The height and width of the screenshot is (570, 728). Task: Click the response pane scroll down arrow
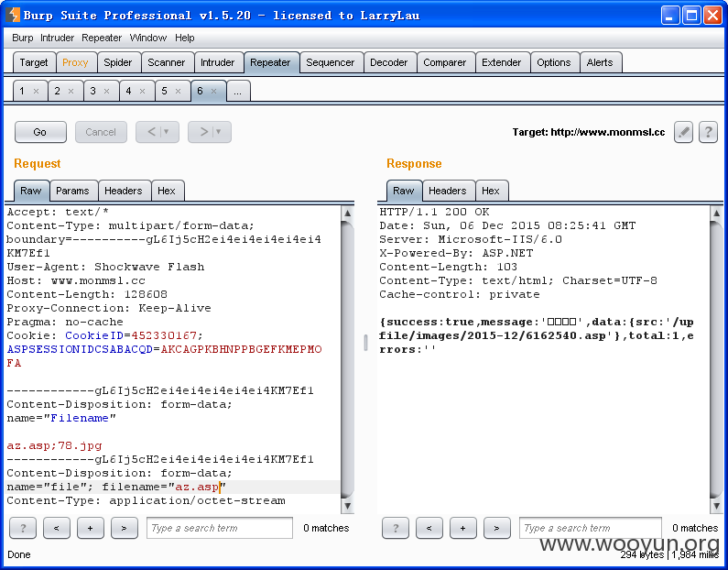coord(716,506)
